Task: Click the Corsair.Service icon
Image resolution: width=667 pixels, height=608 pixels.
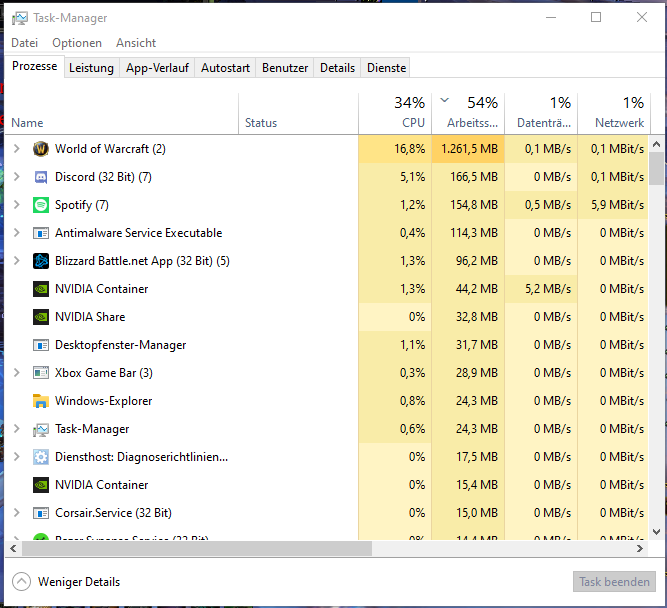Action: (41, 513)
